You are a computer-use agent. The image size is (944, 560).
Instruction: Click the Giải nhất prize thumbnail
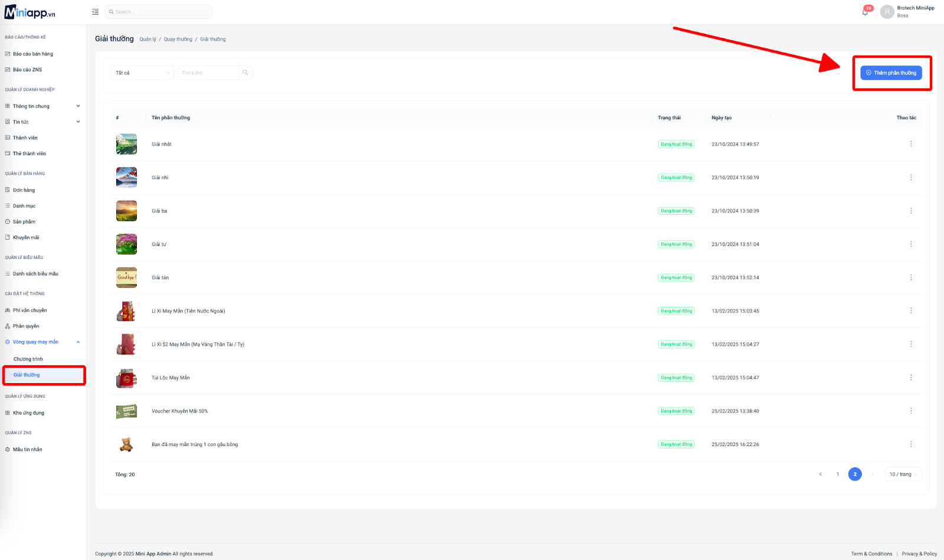point(126,144)
